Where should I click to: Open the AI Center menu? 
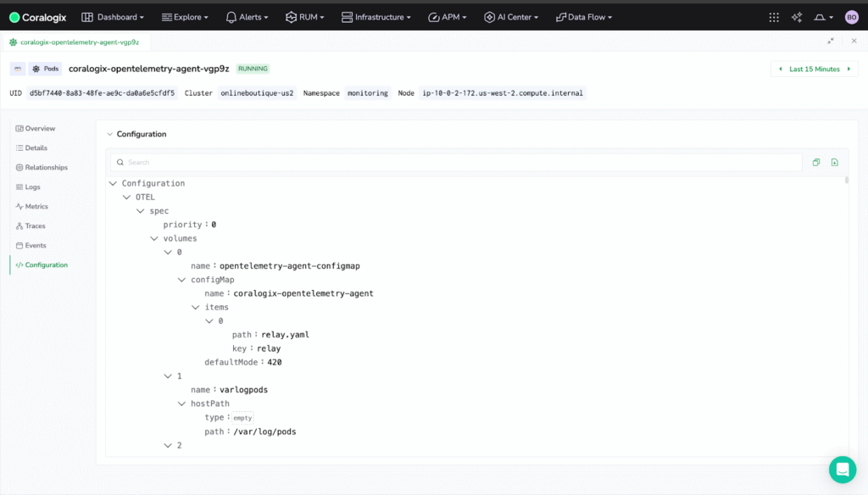[x=511, y=17]
